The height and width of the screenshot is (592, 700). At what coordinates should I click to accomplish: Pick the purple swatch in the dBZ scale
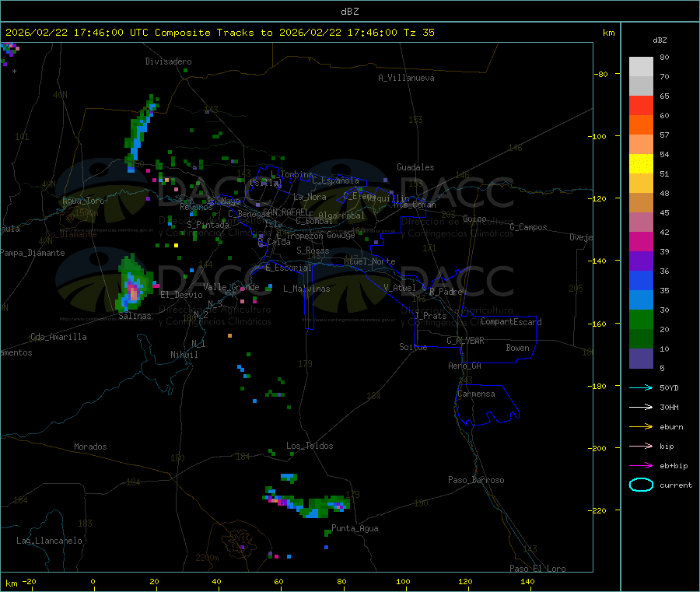pyautogui.click(x=641, y=261)
